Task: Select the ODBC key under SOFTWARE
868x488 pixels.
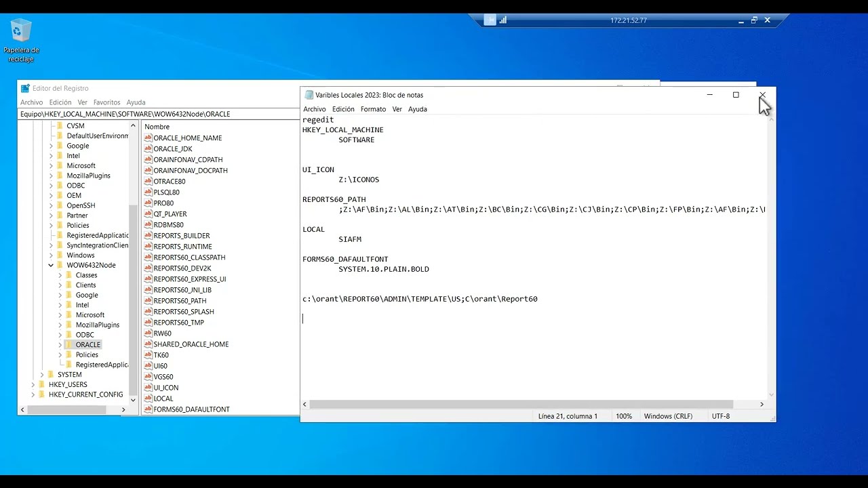Action: pos(75,186)
